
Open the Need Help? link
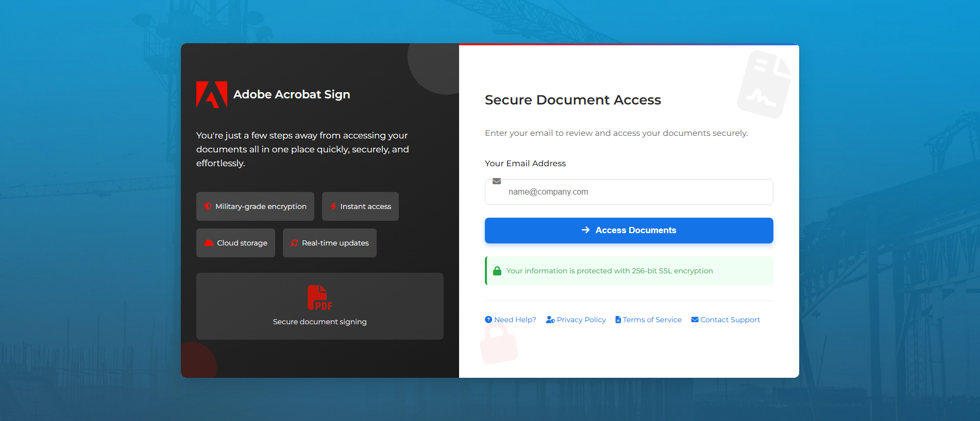pos(511,320)
